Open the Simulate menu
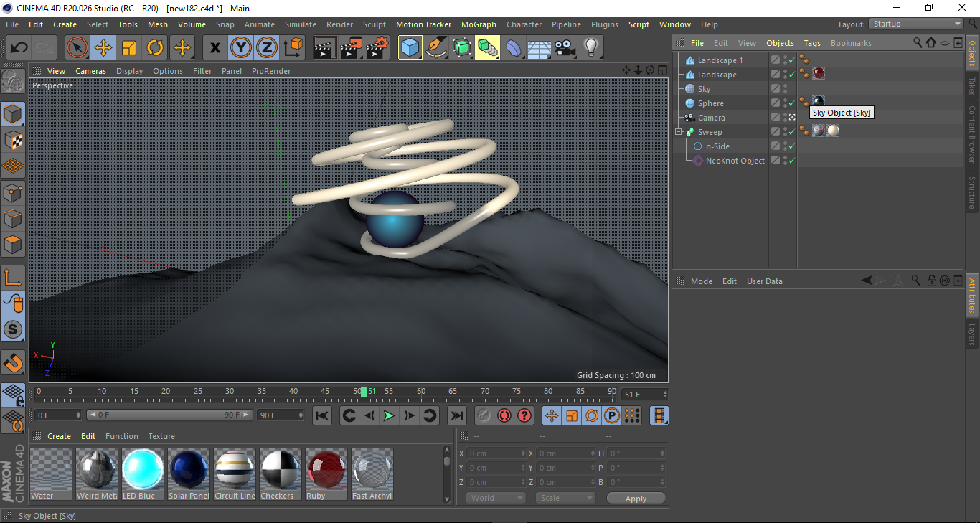The image size is (980, 523). pos(300,24)
